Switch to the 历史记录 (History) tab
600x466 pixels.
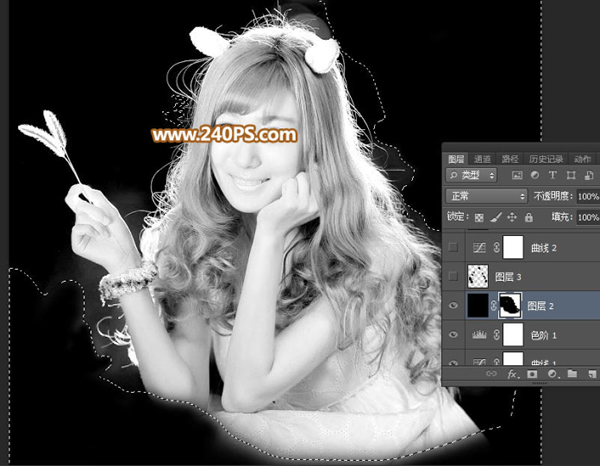click(x=546, y=159)
